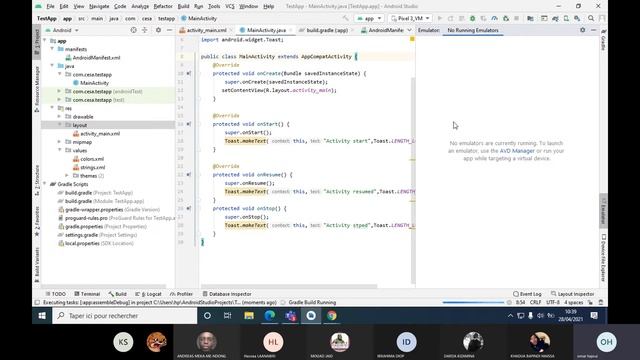Collapse the java folder
Screen dimensions: 640x360
(x=52, y=66)
